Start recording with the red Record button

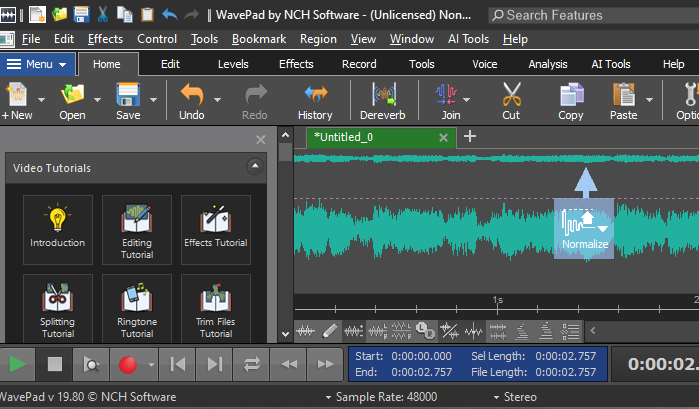tap(127, 364)
